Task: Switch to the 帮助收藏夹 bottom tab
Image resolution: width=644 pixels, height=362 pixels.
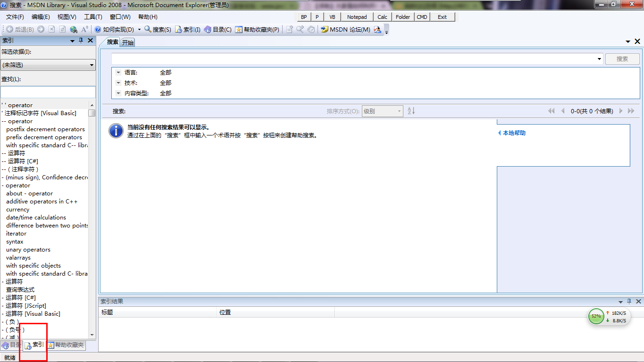Action: pyautogui.click(x=66, y=345)
